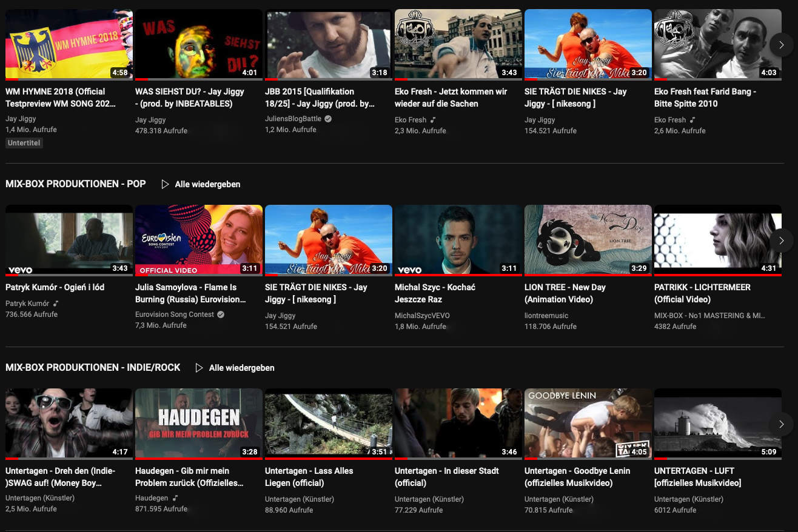Open Eko Fresh feat Farid Bang thumbnail
This screenshot has width=798, height=532.
click(x=718, y=44)
